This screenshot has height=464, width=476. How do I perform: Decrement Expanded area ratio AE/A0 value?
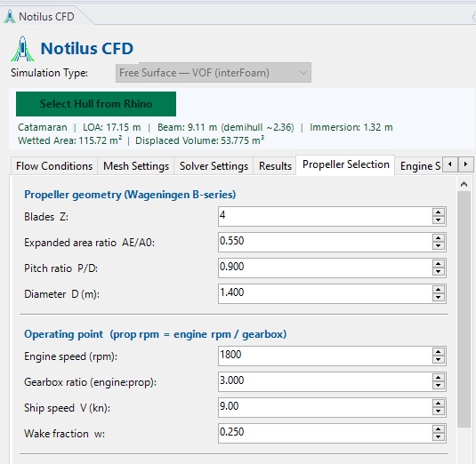[x=439, y=246]
